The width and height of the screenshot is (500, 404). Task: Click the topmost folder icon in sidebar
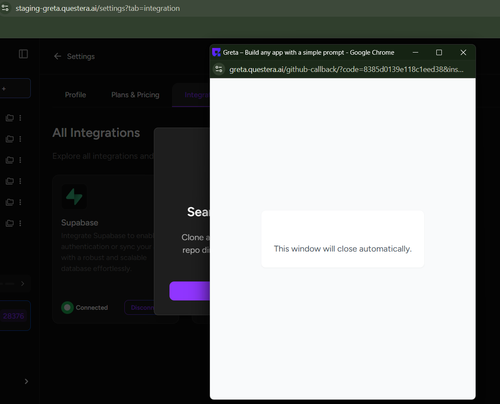point(10,118)
